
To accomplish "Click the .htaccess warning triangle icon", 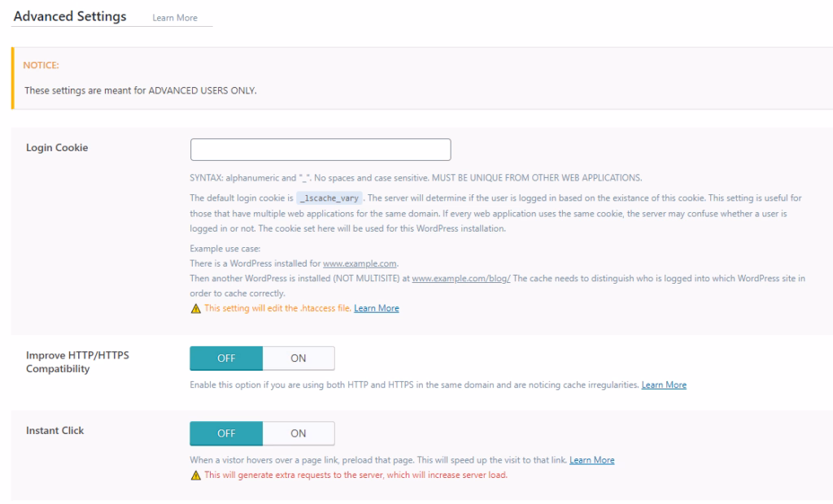I will [x=195, y=309].
